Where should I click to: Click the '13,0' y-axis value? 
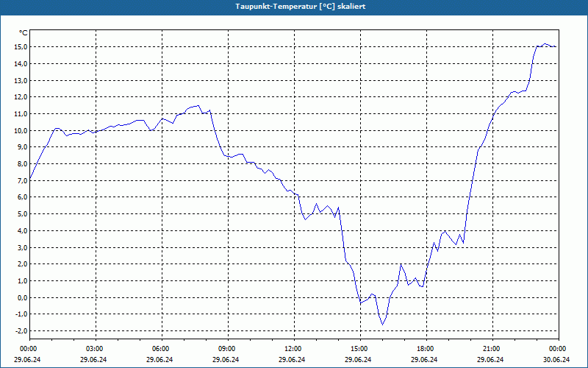click(21, 80)
